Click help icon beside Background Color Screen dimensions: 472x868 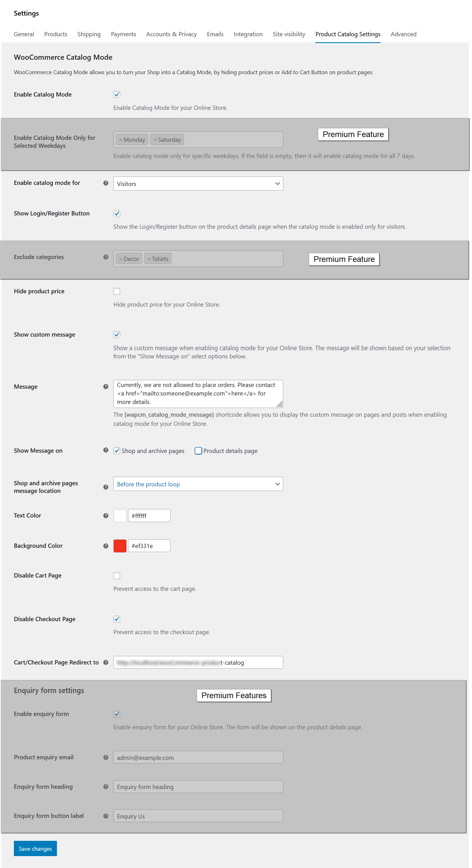[x=106, y=546]
